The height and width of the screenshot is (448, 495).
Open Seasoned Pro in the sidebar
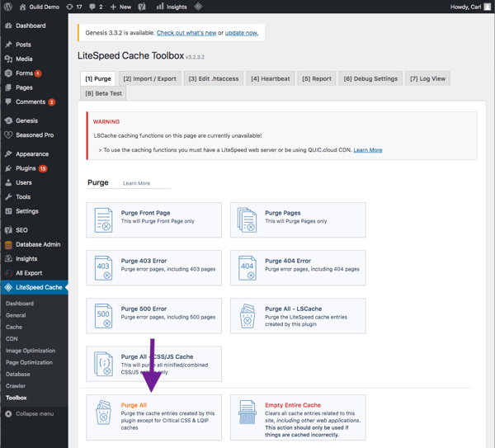[34, 134]
